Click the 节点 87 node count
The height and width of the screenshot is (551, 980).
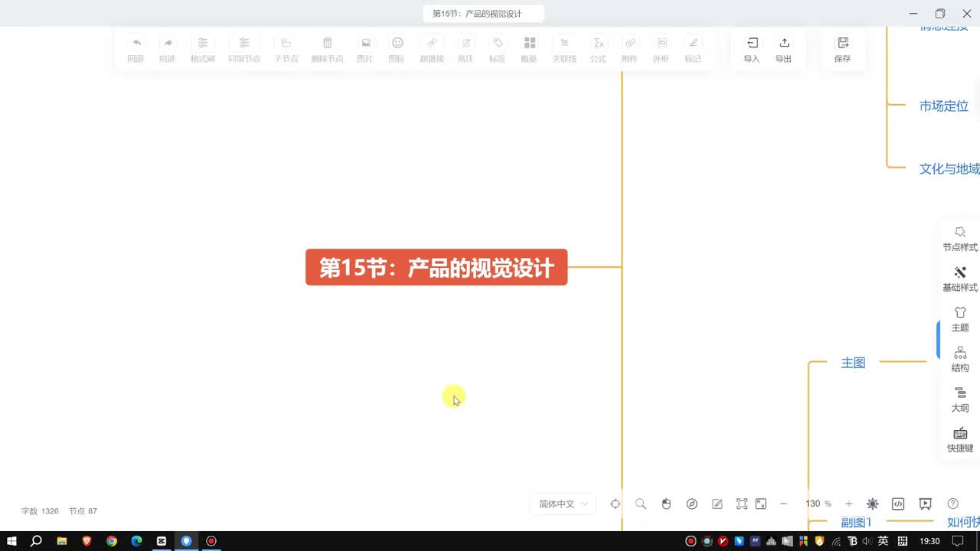[83, 511]
